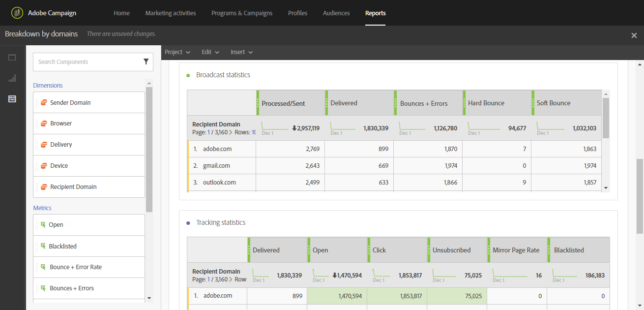
Task: Click the filter funnel icon in search
Action: [x=146, y=62]
